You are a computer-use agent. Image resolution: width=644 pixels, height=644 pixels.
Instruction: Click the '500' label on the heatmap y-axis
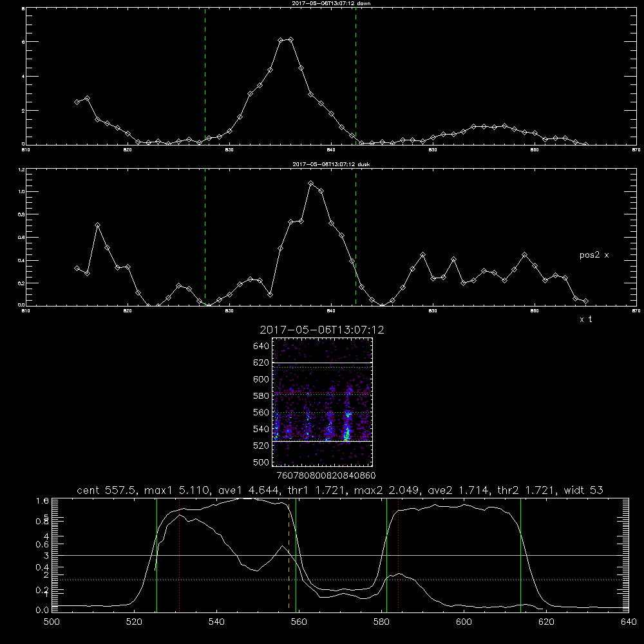pyautogui.click(x=261, y=462)
